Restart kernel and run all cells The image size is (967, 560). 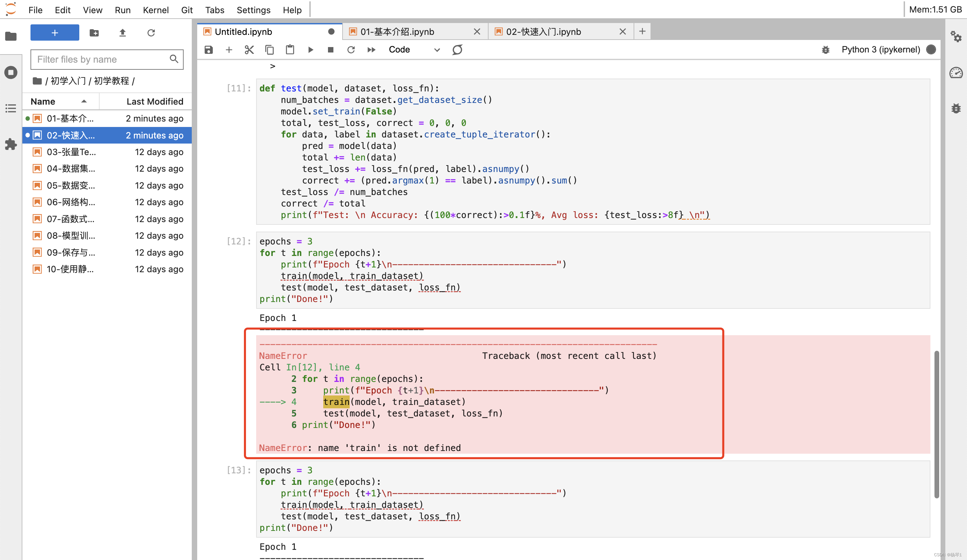point(371,50)
